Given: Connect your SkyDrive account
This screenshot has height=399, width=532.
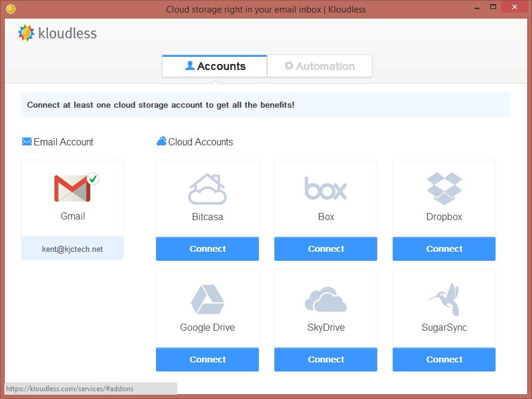Looking at the screenshot, I should [326, 360].
